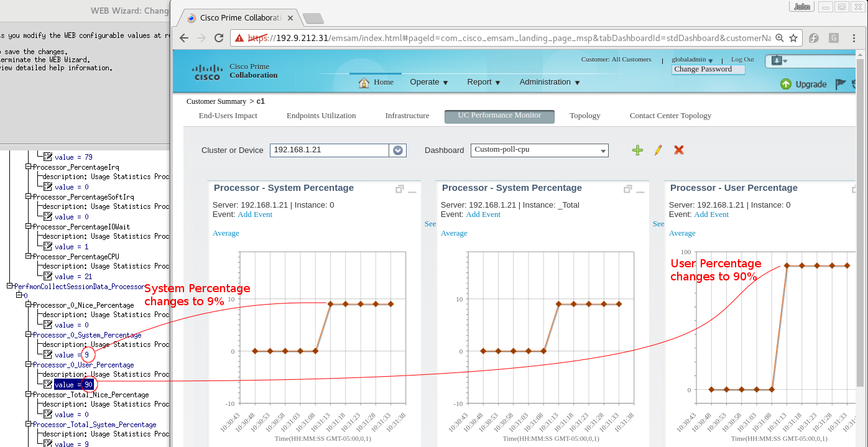
Task: Collapse the Processor_PercentageIOWait node
Action: [x=28, y=226]
